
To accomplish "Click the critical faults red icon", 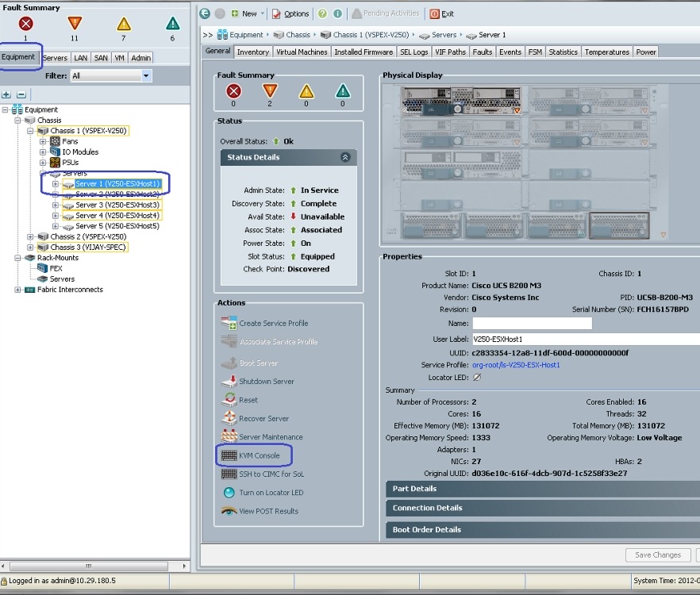I will click(x=25, y=24).
